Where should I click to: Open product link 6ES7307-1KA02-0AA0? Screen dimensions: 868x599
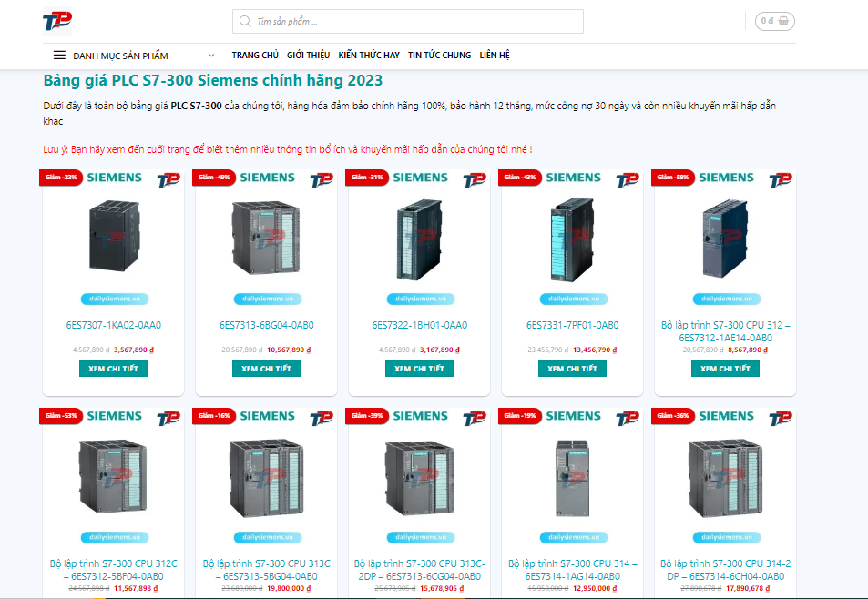(114, 325)
